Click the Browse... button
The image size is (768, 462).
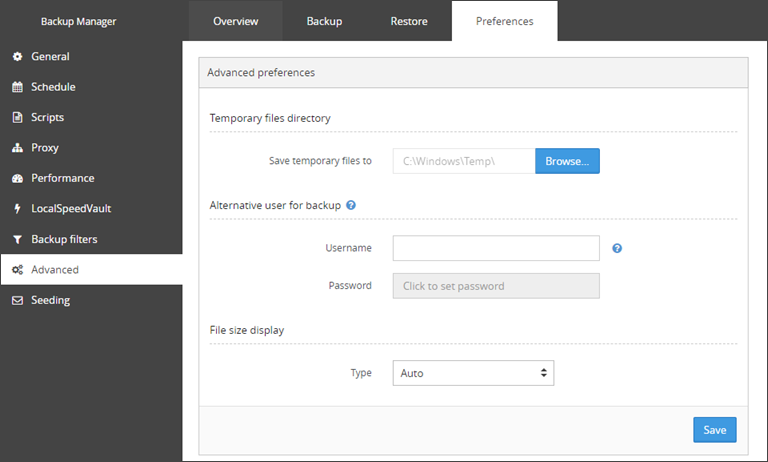[x=567, y=161]
